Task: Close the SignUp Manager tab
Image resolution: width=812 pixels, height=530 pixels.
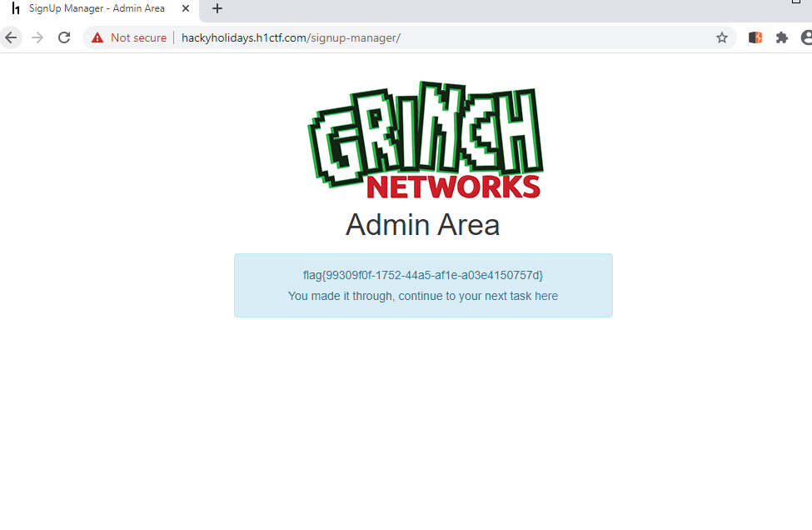Action: pos(186,8)
